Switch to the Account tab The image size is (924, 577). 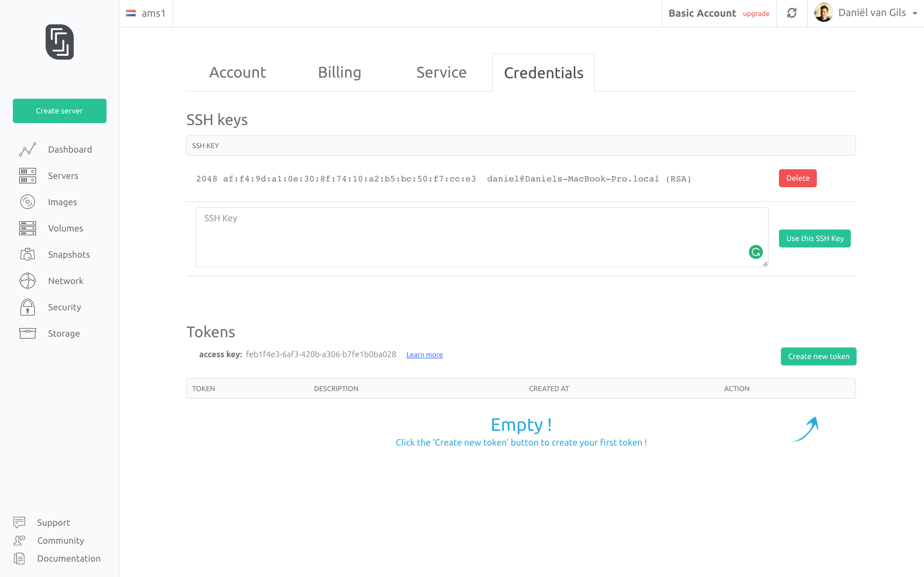click(x=237, y=72)
